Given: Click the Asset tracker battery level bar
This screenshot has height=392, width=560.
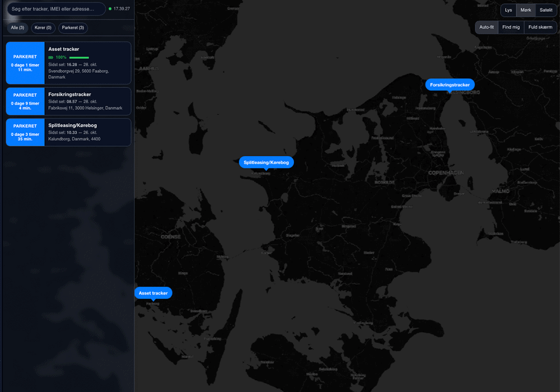Looking at the screenshot, I should click(79, 57).
